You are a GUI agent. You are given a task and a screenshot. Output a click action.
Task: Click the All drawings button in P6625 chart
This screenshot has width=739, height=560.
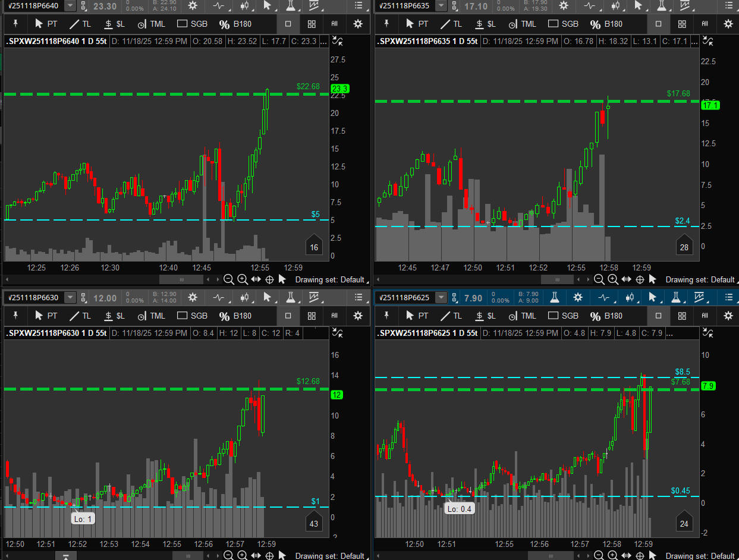[705, 316]
